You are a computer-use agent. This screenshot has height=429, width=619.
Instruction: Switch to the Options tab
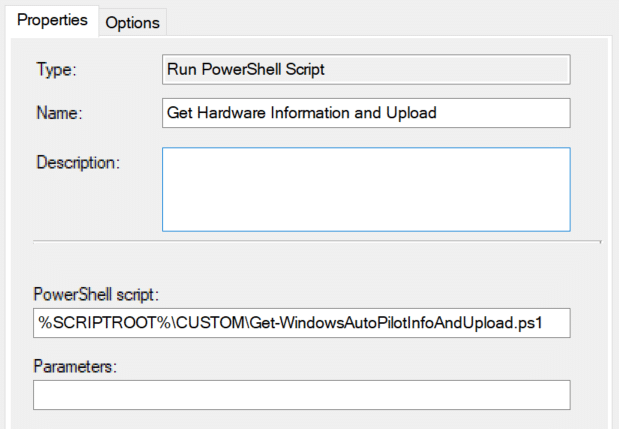point(133,22)
